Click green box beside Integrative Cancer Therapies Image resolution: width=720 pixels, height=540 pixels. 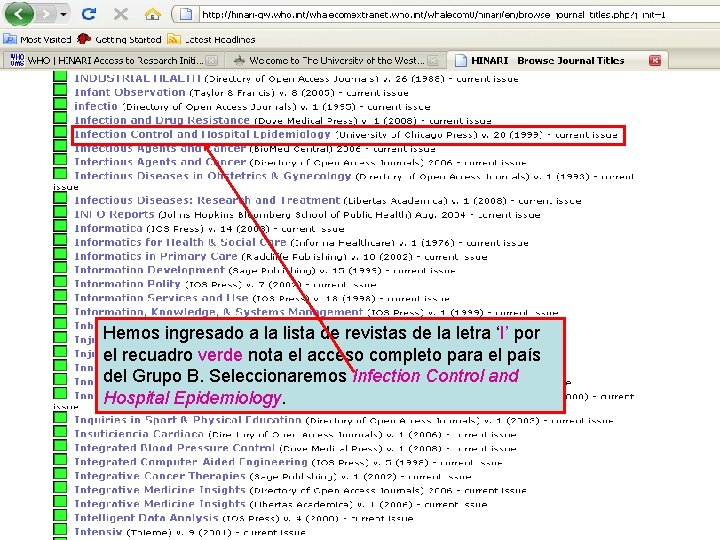(x=60, y=473)
